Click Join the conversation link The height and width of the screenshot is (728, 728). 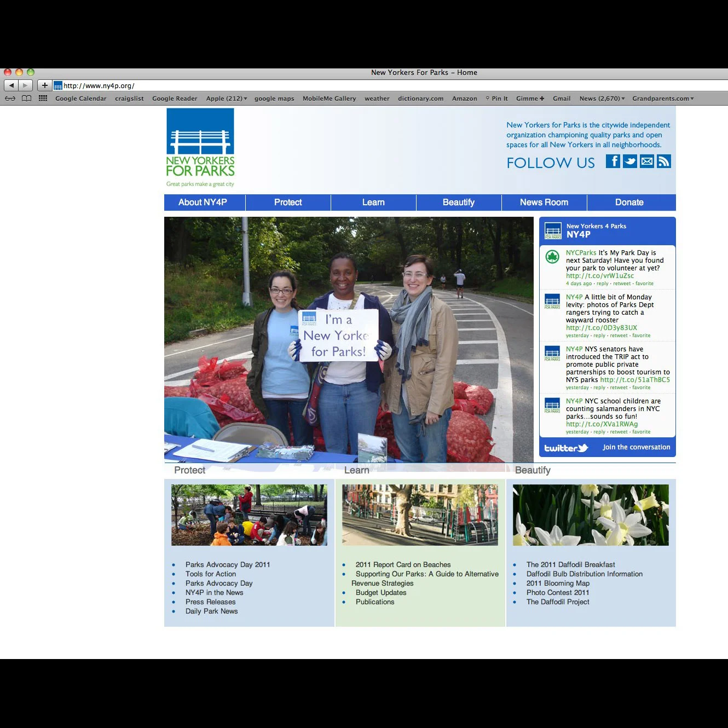637,447
